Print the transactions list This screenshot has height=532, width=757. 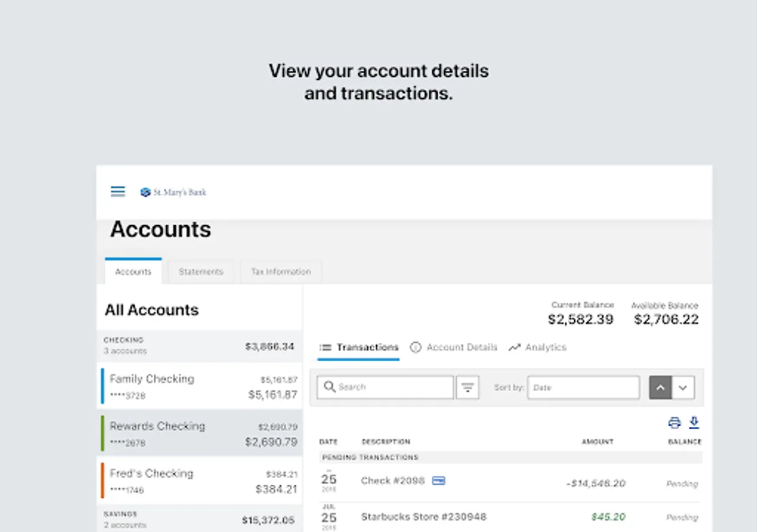(x=674, y=423)
